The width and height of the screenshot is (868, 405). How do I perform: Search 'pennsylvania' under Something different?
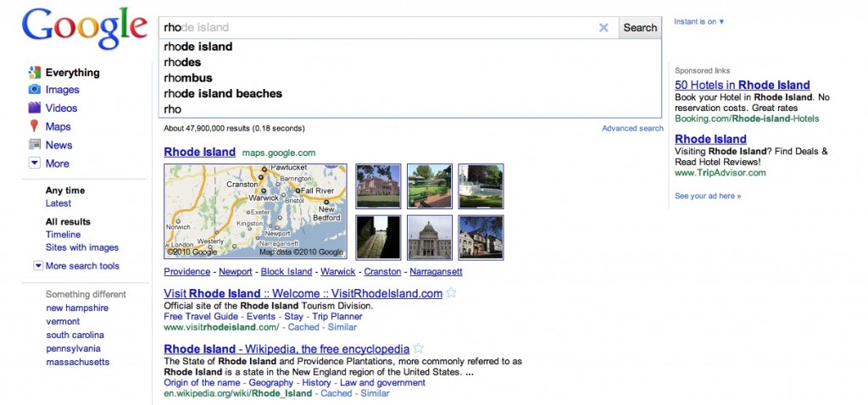pyautogui.click(x=73, y=348)
